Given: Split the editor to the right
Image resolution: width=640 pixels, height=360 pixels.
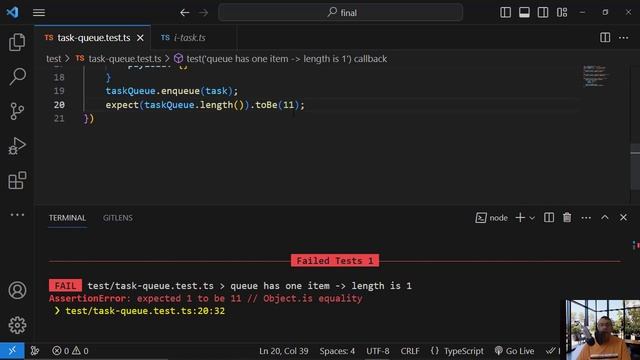Looking at the screenshot, I should point(605,38).
